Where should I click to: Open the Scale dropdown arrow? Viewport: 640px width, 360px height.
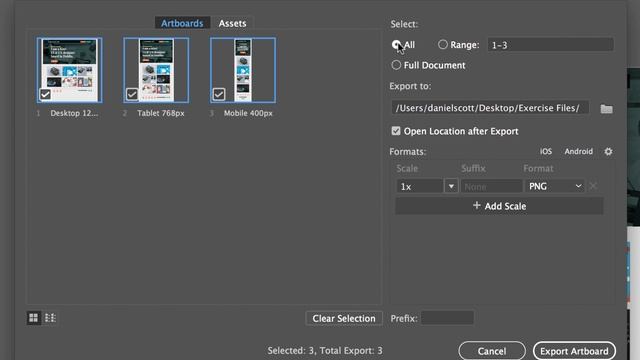[451, 187]
